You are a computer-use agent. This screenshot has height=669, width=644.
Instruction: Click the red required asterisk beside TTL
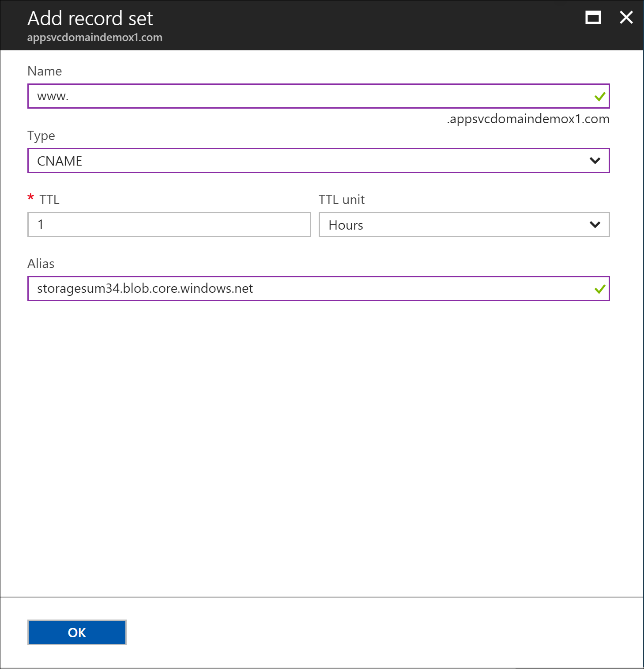pyautogui.click(x=30, y=197)
